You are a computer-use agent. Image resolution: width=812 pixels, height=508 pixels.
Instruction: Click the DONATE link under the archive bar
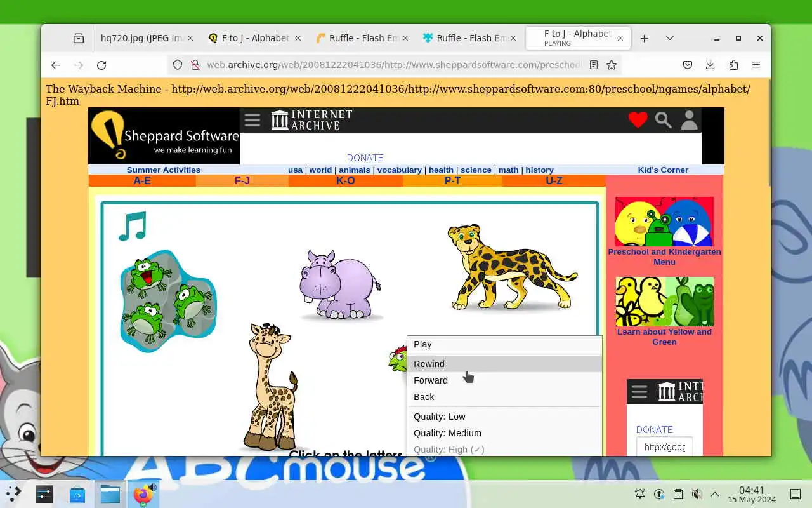[365, 157]
